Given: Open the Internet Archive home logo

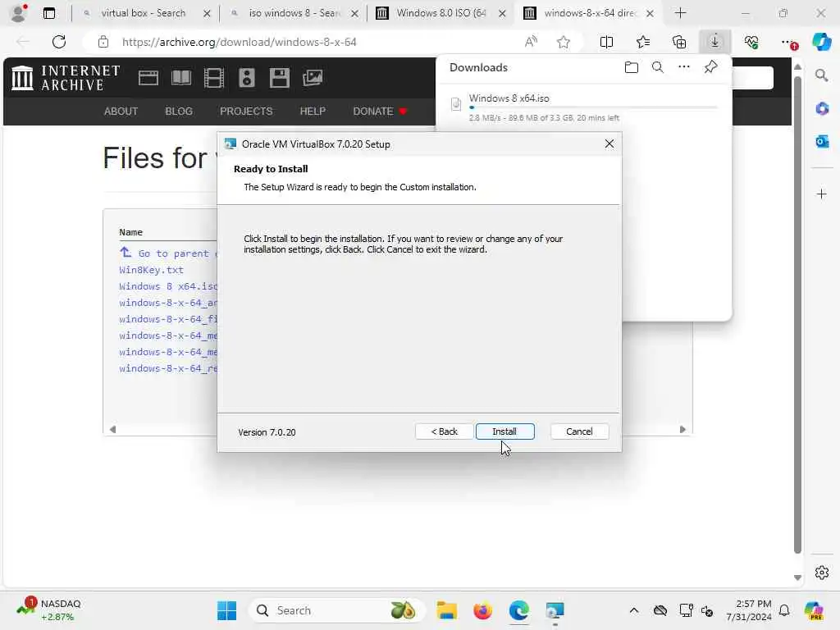Looking at the screenshot, I should pos(66,78).
